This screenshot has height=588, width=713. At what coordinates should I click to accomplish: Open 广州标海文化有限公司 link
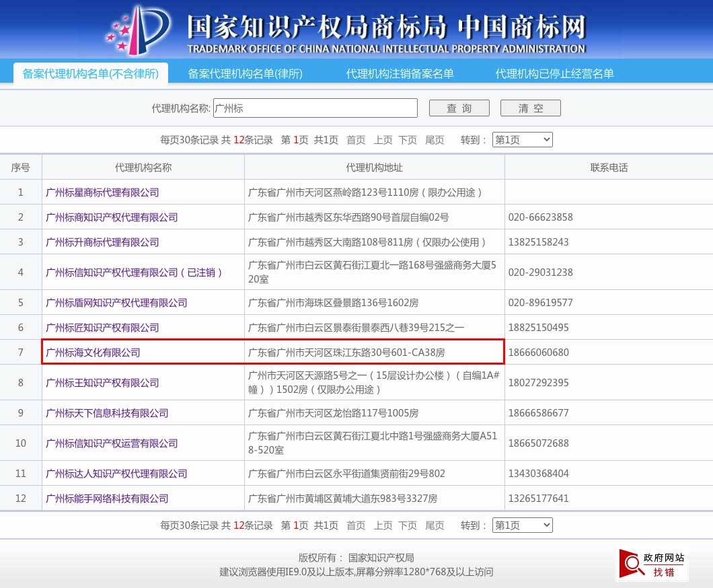click(x=93, y=353)
